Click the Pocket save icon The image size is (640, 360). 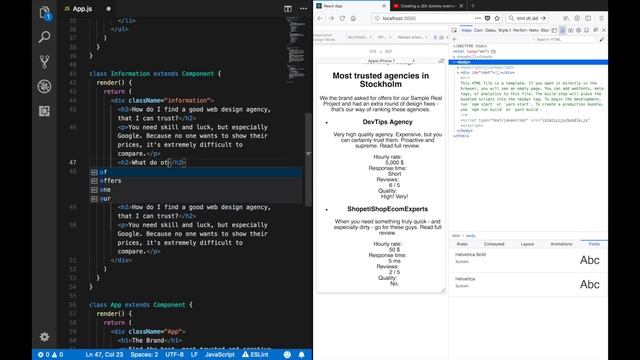click(x=487, y=18)
